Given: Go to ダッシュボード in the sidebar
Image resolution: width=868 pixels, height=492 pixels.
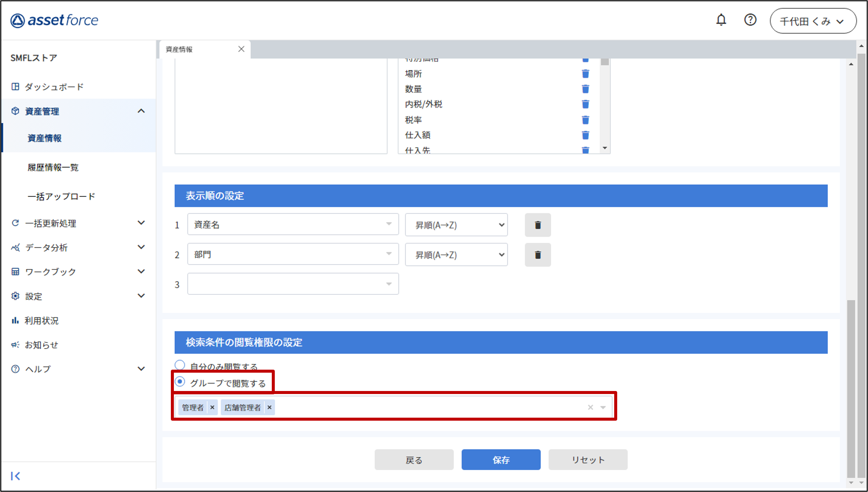Looking at the screenshot, I should tap(54, 87).
